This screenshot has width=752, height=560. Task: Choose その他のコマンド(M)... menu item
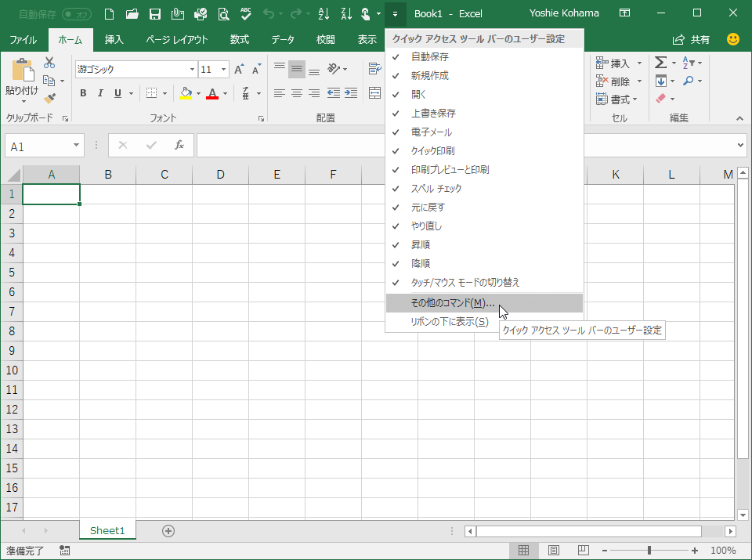484,303
